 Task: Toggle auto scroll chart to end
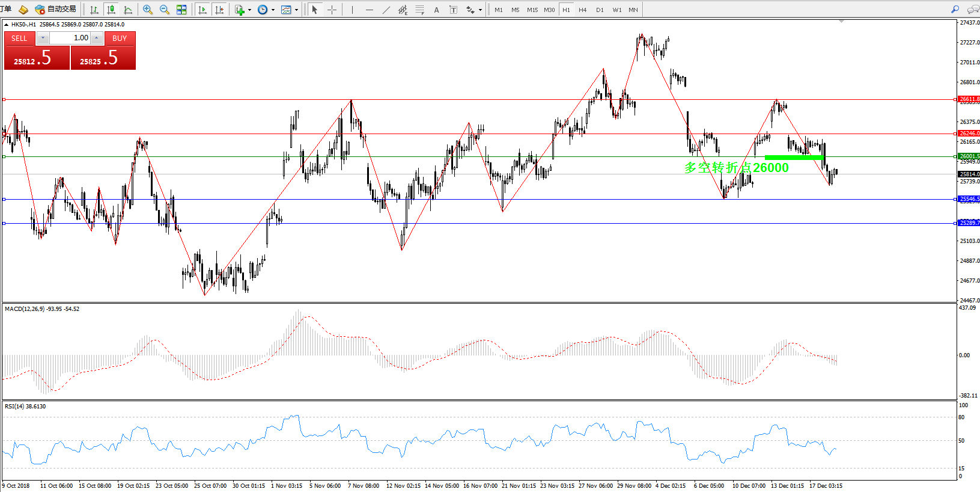point(202,10)
